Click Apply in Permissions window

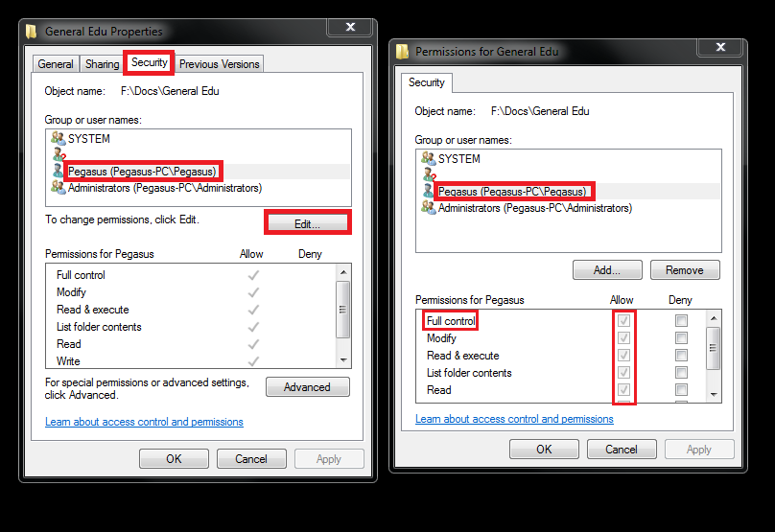[x=699, y=449]
